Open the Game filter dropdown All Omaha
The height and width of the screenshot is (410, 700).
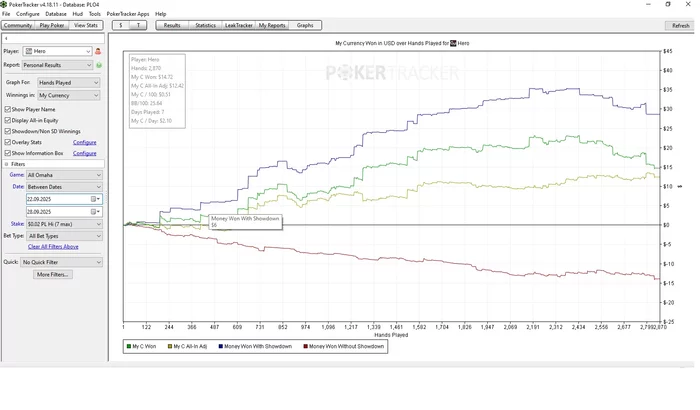[x=64, y=175]
